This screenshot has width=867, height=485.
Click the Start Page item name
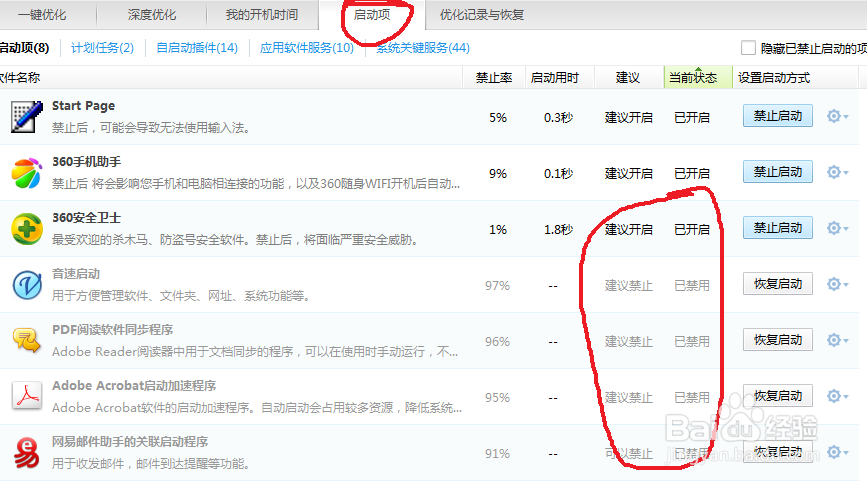(83, 106)
